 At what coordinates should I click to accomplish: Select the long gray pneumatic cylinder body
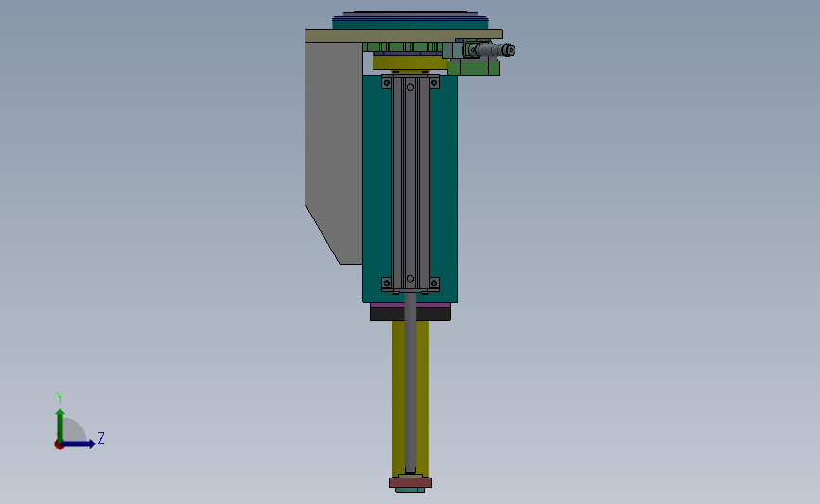[x=410, y=183]
